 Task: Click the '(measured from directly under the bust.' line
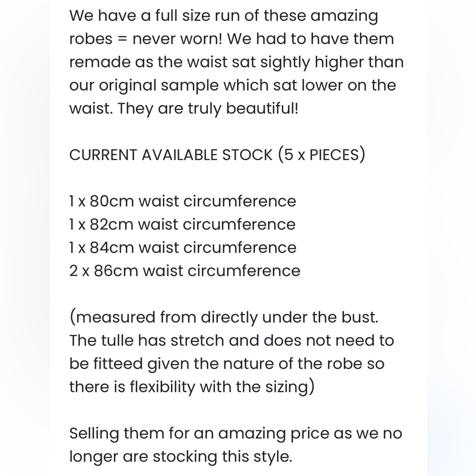pos(224,317)
